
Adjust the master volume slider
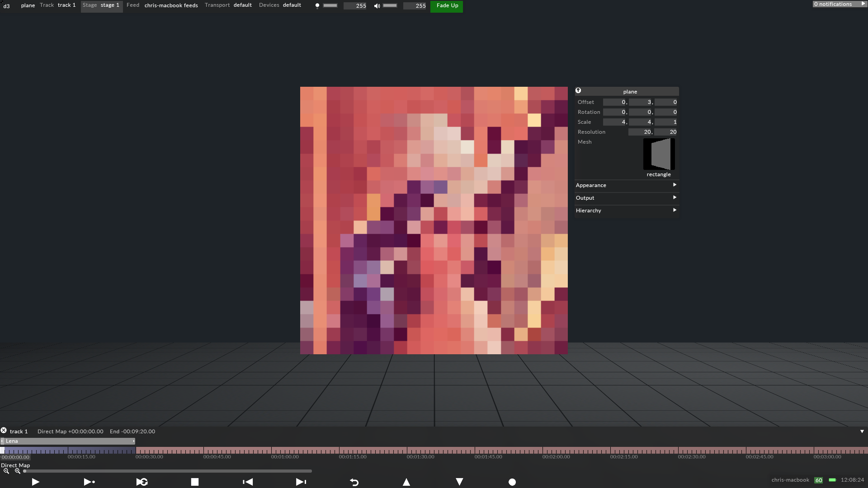pyautogui.click(x=390, y=5)
